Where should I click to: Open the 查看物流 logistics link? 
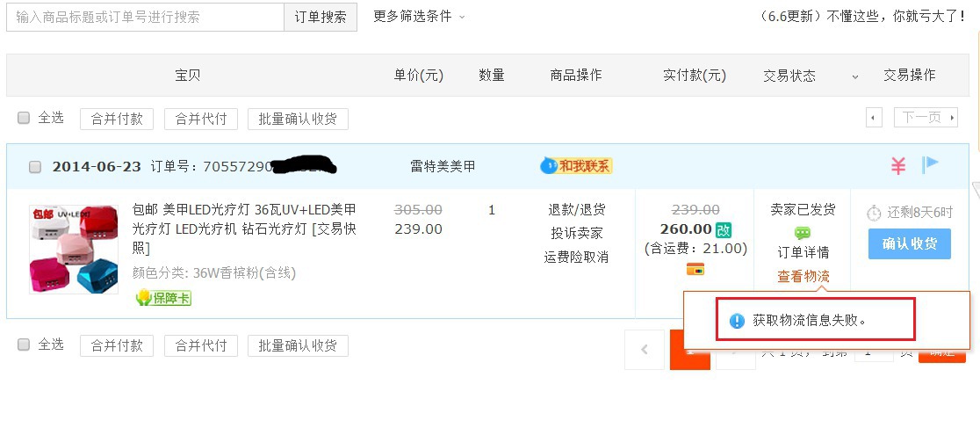[x=803, y=276]
